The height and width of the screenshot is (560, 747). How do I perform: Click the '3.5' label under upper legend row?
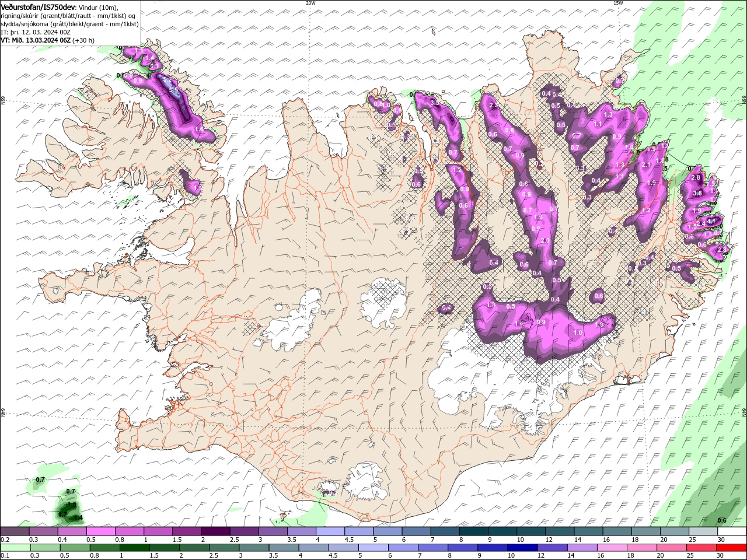click(292, 540)
